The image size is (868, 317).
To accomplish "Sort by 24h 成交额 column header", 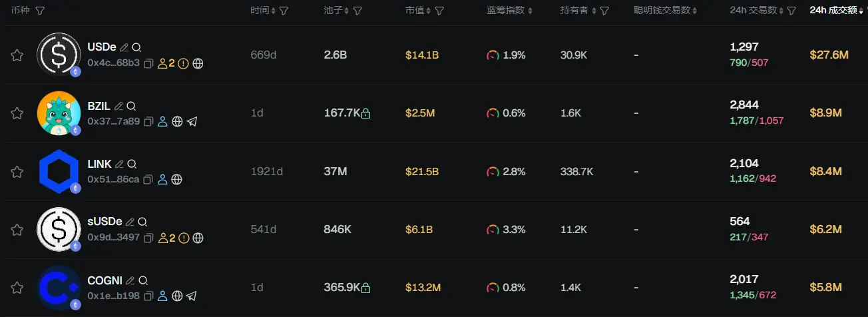I will (x=833, y=11).
